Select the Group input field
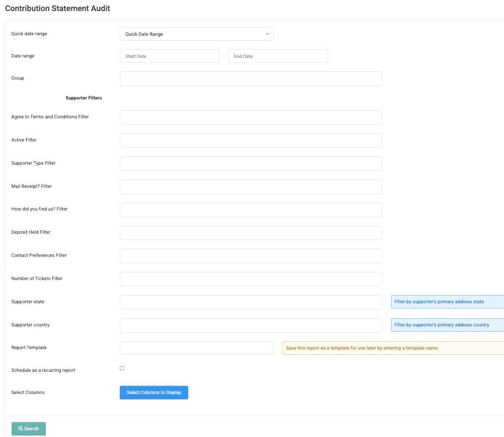 (251, 78)
